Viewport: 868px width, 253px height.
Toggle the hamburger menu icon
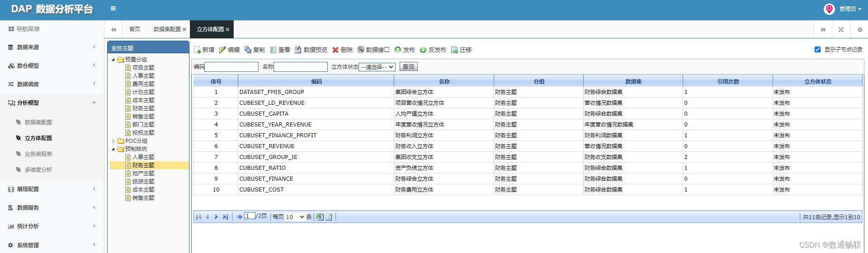pyautogui.click(x=113, y=8)
